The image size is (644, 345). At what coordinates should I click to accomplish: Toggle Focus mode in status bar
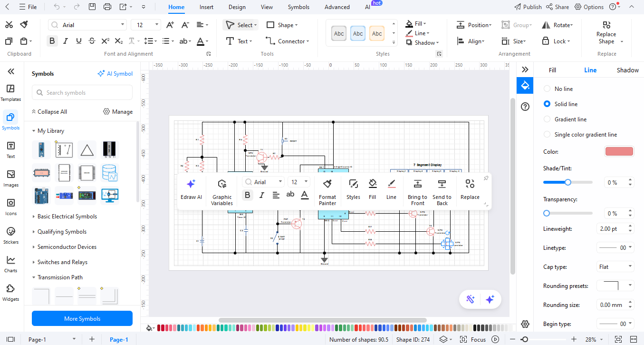point(473,339)
